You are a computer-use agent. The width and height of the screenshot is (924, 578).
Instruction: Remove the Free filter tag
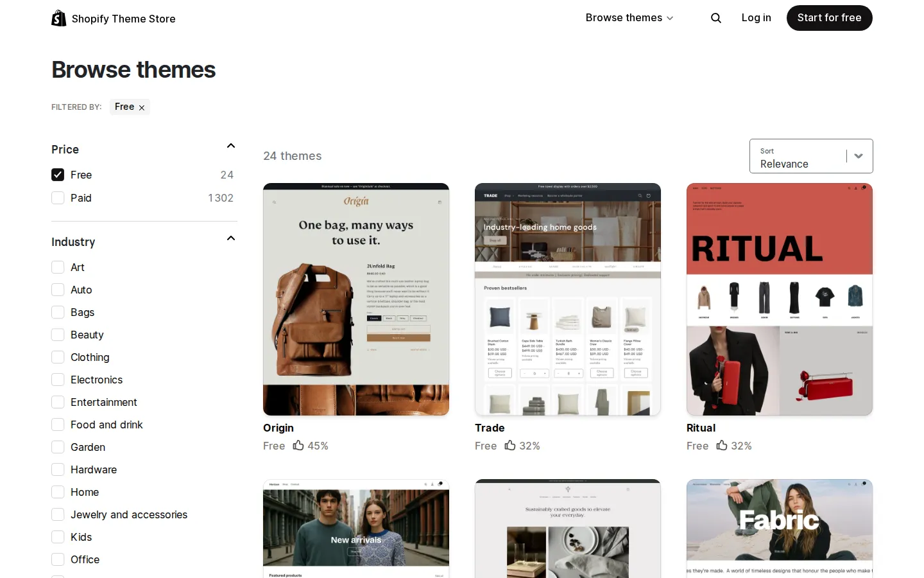pos(142,108)
